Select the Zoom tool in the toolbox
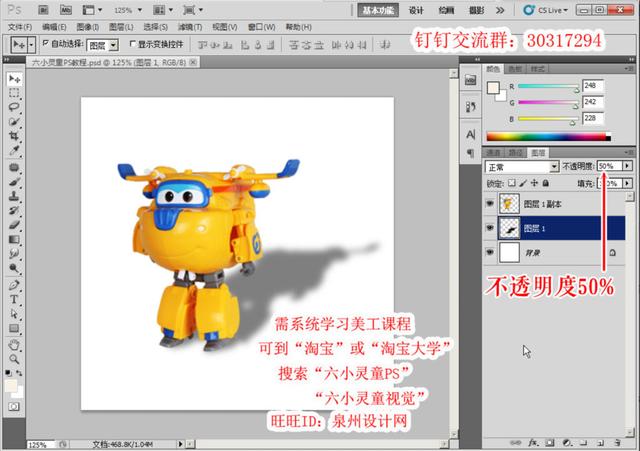The height and width of the screenshot is (451, 640). point(14,359)
